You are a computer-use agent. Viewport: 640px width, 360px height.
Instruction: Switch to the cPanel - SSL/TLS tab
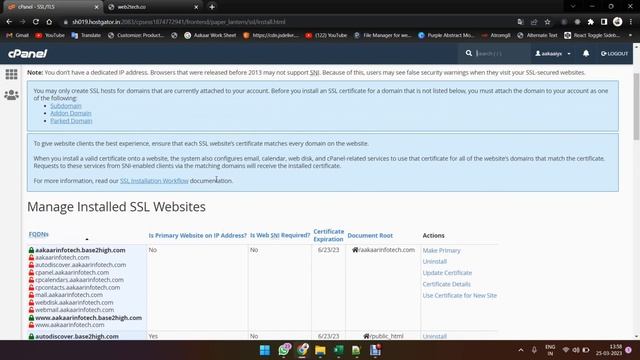point(52,7)
